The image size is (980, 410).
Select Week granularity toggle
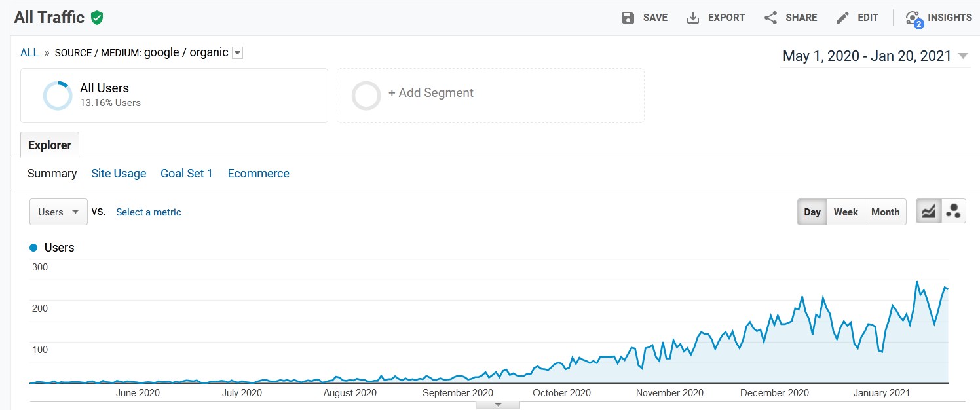click(846, 212)
